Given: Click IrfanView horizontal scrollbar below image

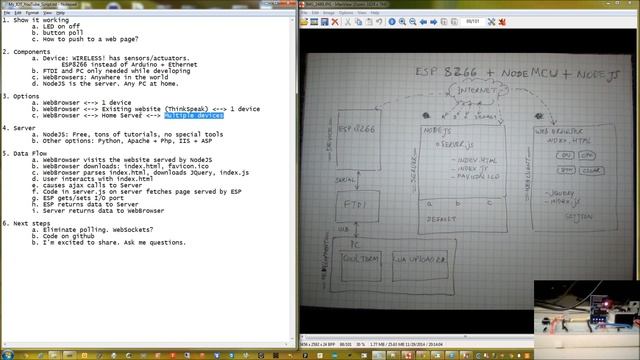Looking at the screenshot, I should pos(416,337).
